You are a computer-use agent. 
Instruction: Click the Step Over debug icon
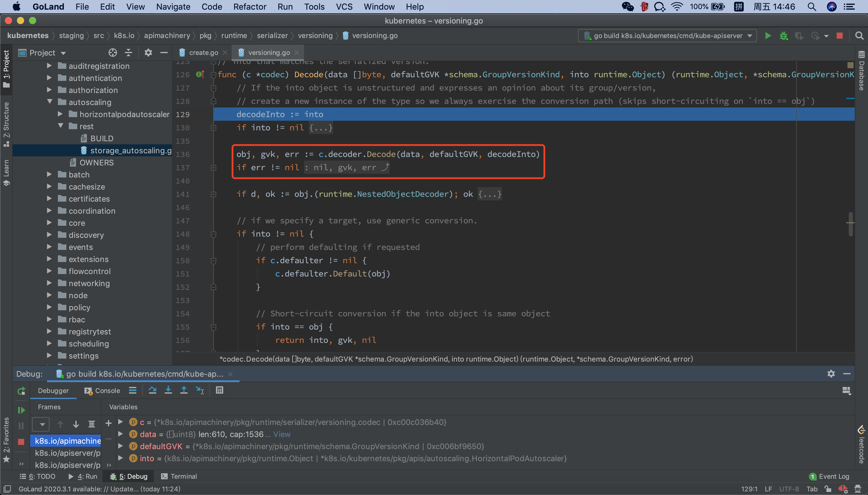(x=152, y=390)
